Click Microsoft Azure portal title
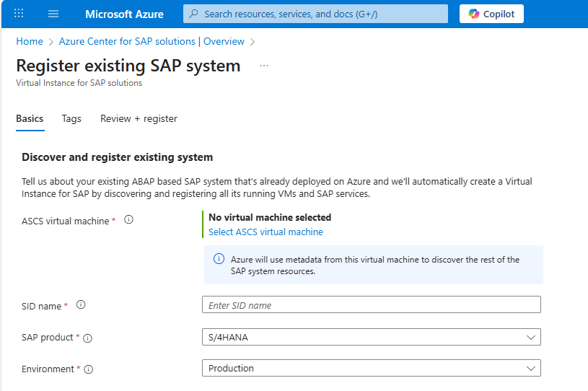The image size is (588, 391). pos(124,14)
